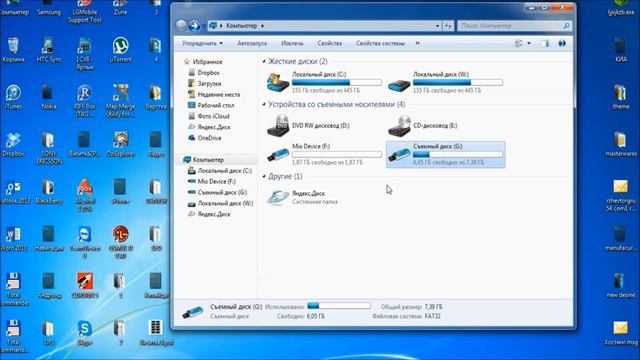Image resolution: width=640 pixels, height=360 pixels.
Task: Launch Outlook 2013 from the desktop
Action: tap(13, 192)
